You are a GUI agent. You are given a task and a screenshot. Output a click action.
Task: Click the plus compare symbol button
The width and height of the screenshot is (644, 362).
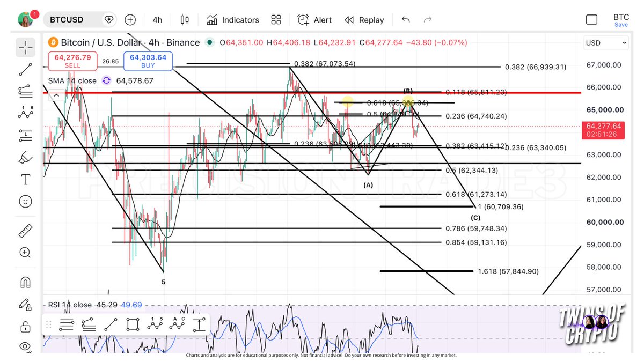pyautogui.click(x=130, y=20)
